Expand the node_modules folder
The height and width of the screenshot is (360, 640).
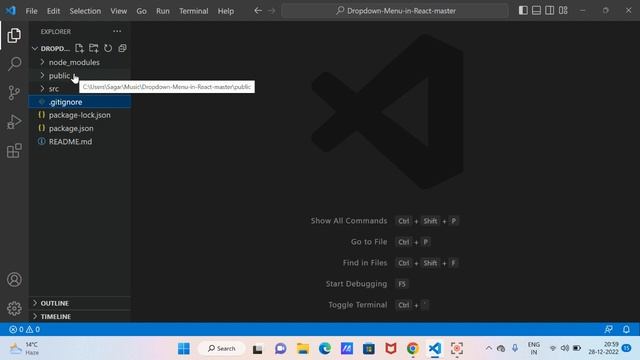[80, 62]
